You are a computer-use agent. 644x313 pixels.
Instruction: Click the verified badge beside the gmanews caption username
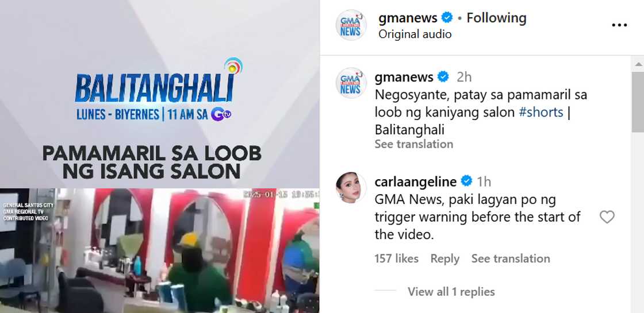tap(443, 77)
